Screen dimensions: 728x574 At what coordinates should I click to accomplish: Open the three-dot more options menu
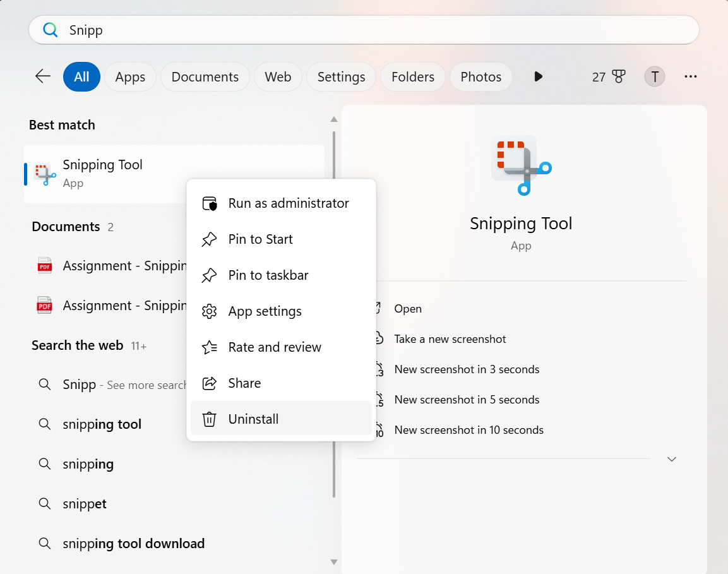click(690, 76)
